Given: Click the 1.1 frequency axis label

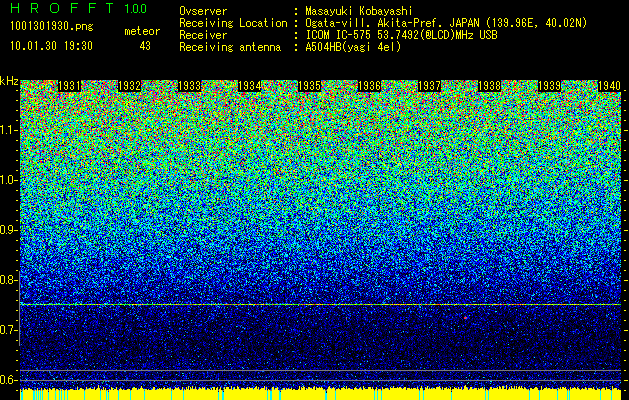Looking at the screenshot, I should point(8,130).
